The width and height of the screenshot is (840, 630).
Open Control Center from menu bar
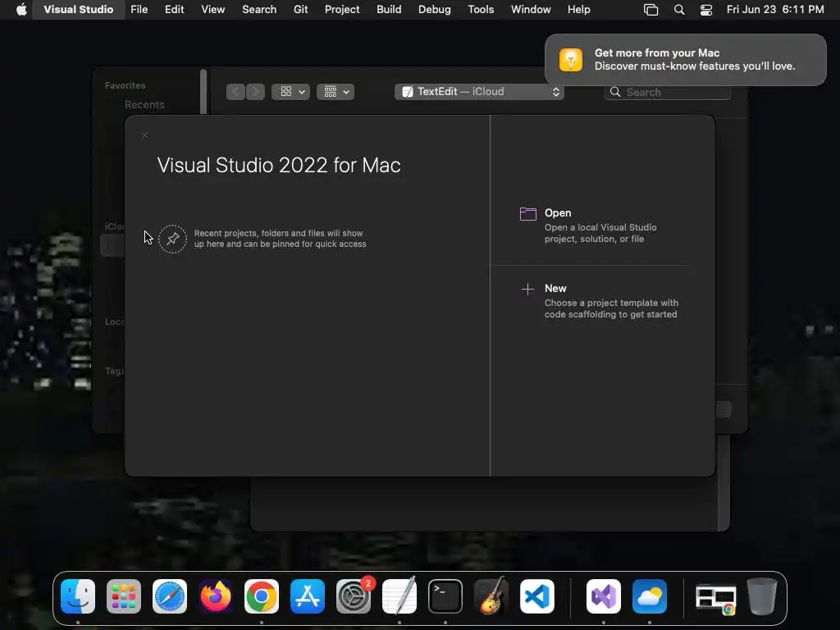click(x=706, y=10)
